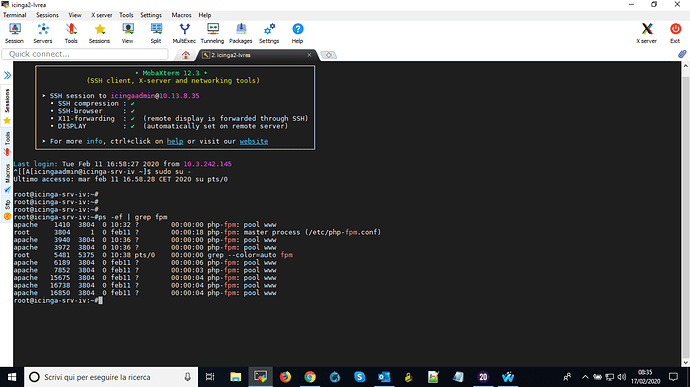Click the Quick connect input field

coord(85,54)
